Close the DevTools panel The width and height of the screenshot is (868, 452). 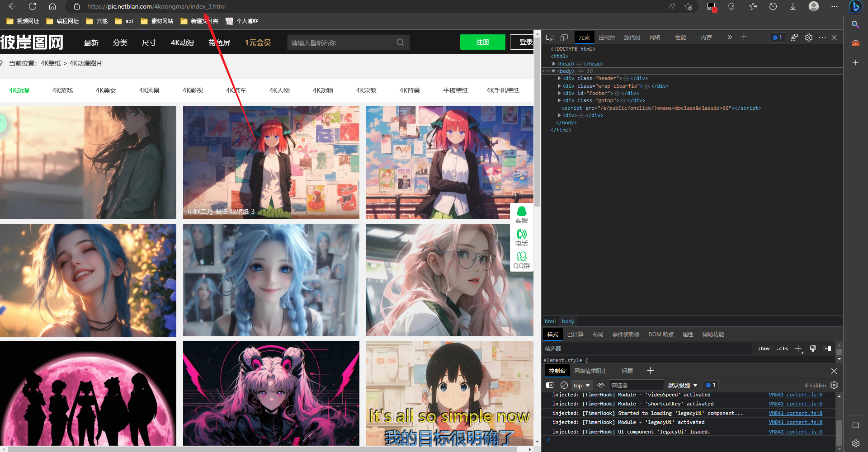click(x=834, y=38)
